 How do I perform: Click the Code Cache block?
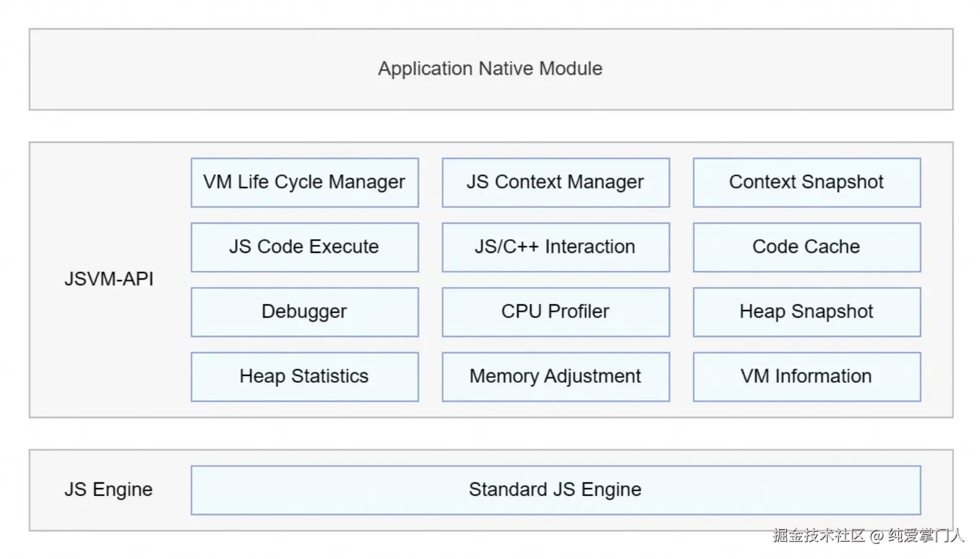[x=806, y=247]
